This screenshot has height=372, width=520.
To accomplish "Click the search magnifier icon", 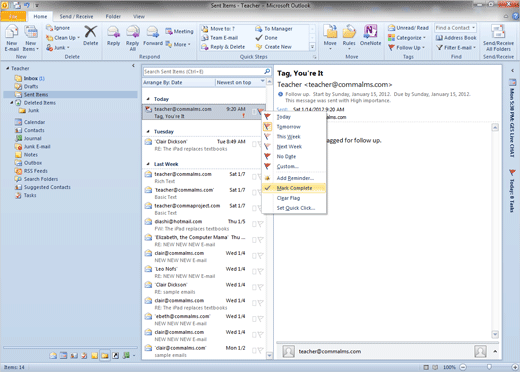I will click(267, 71).
